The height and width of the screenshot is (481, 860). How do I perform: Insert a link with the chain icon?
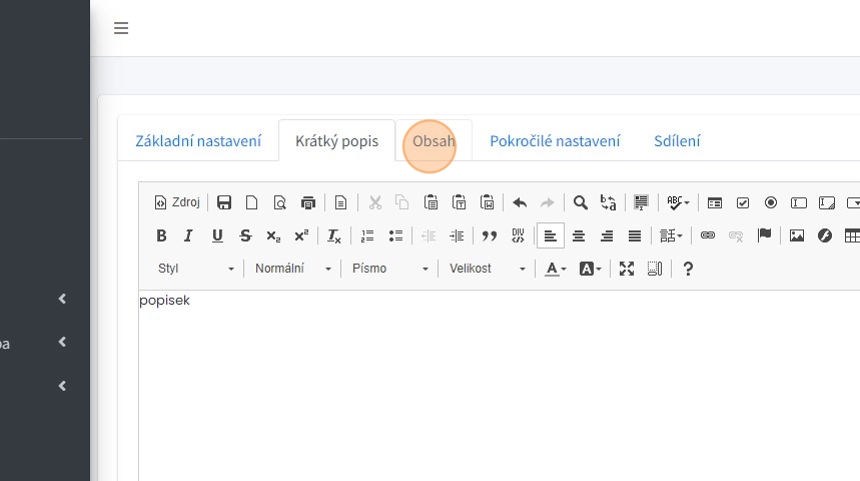click(708, 236)
